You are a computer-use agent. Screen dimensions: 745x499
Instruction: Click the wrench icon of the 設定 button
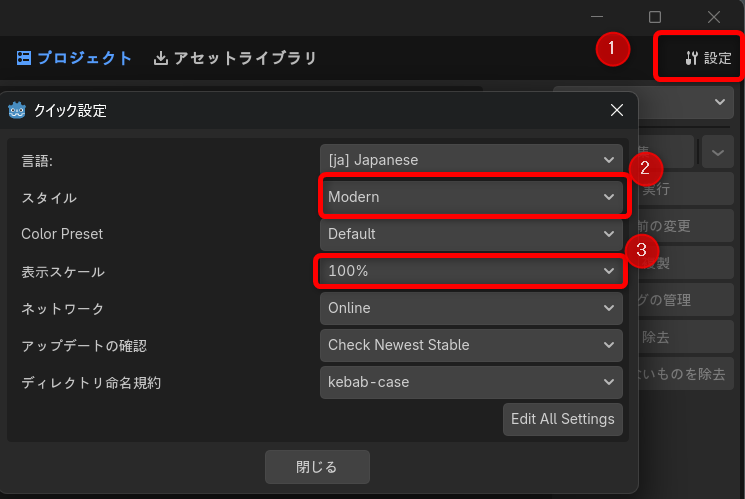tap(691, 58)
